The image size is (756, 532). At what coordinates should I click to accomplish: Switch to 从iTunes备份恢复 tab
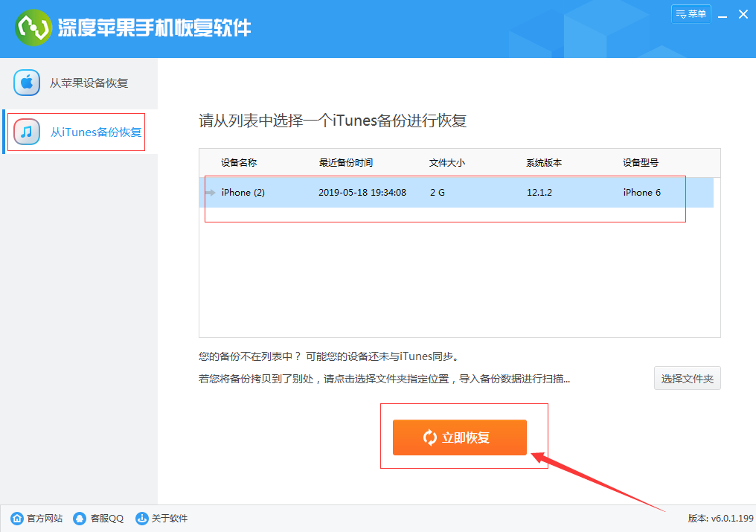click(79, 132)
